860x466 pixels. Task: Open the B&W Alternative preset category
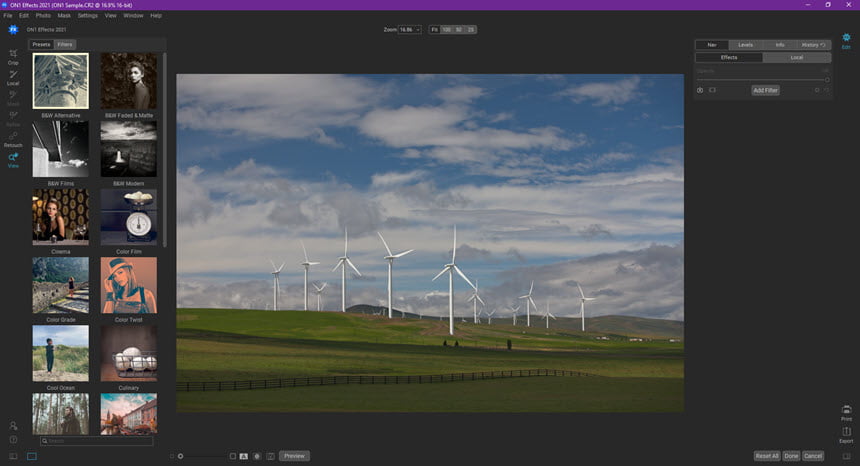click(60, 81)
